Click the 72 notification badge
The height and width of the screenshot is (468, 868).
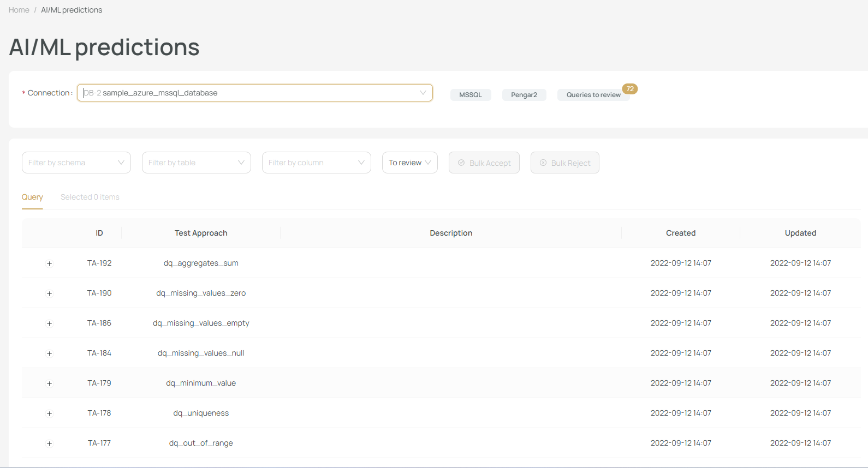pyautogui.click(x=630, y=89)
